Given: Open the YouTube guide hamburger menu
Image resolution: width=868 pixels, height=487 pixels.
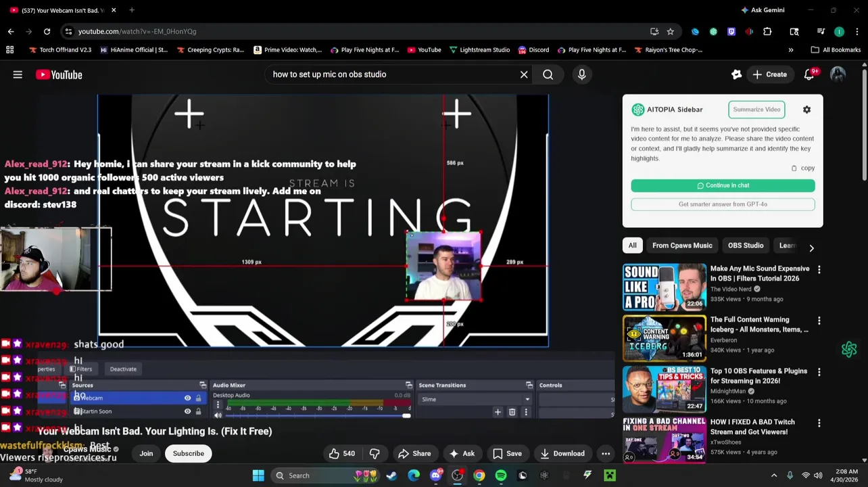Looking at the screenshot, I should pyautogui.click(x=18, y=74).
